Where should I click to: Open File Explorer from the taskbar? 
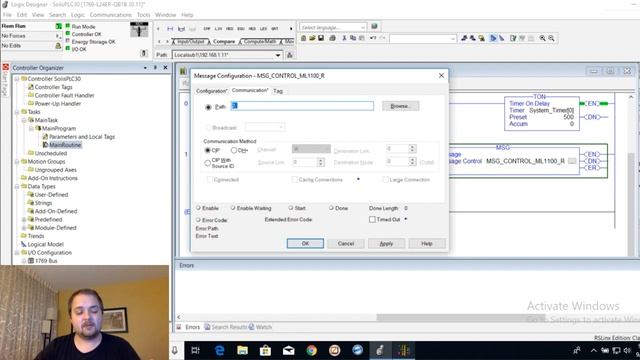pyautogui.click(x=242, y=350)
